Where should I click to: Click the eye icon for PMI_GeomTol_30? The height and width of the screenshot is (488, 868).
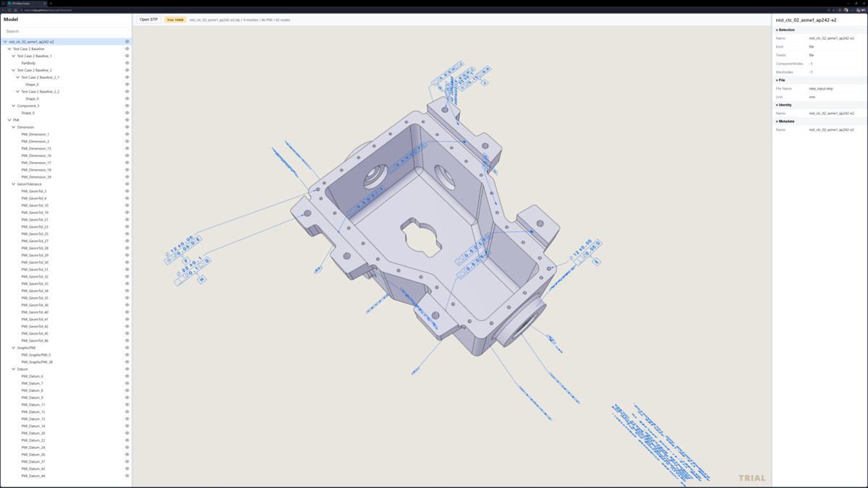(127, 262)
